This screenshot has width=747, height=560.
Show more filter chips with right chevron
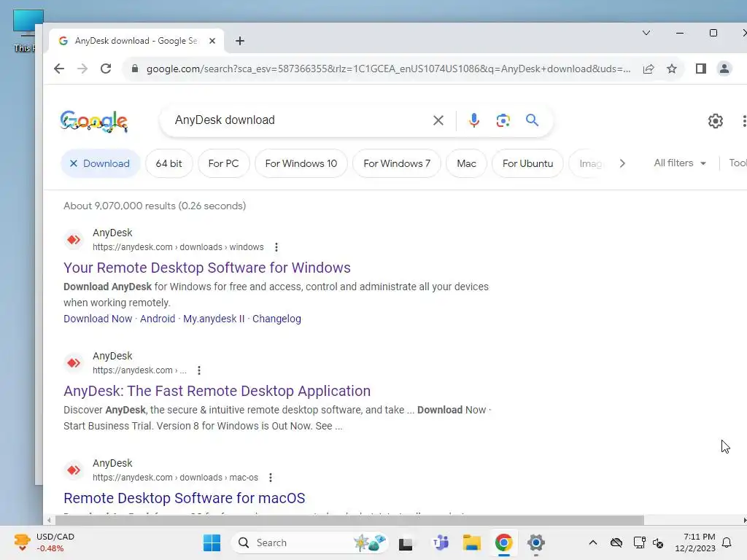[x=622, y=163]
